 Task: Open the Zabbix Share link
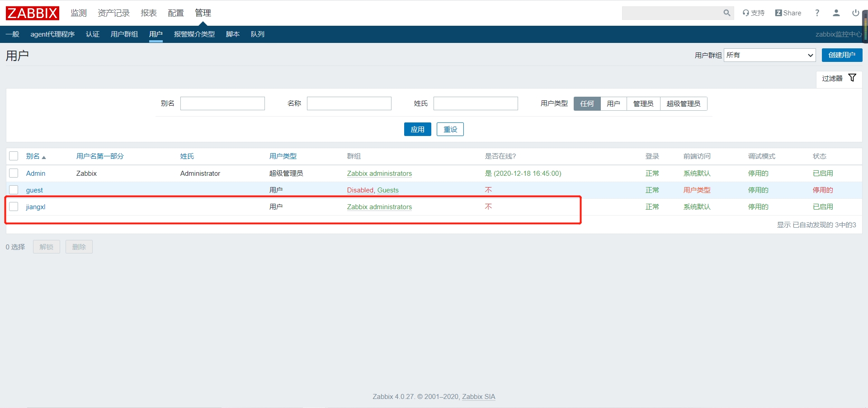click(788, 13)
